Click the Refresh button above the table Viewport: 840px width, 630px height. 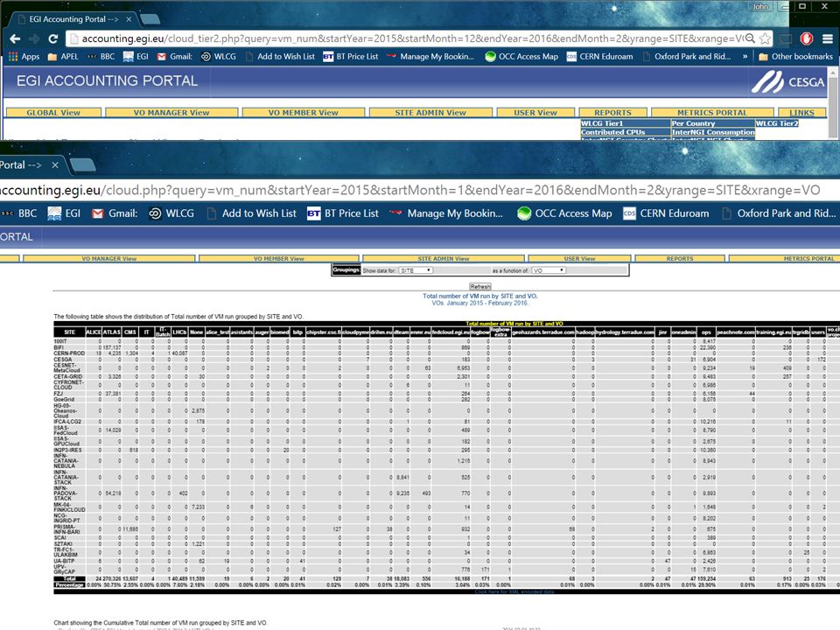[x=480, y=287]
